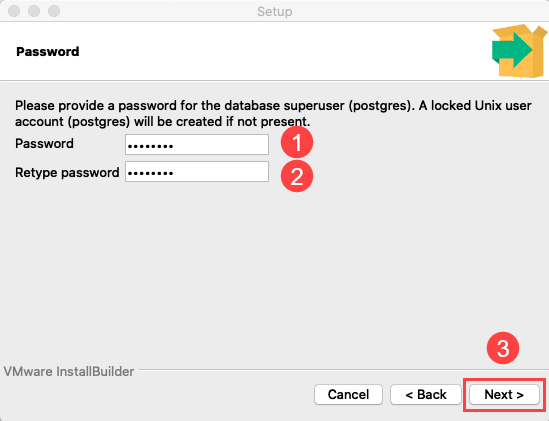The image size is (549, 421).
Task: Click the VMware InstallBuilder footer text
Action: click(69, 372)
